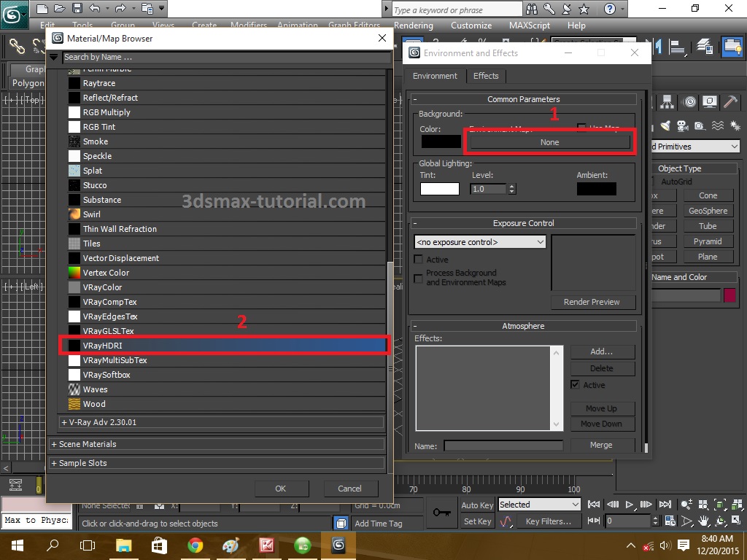Toggle the Use Map checkbox
Viewport: 747px width, 560px height.
(581, 128)
